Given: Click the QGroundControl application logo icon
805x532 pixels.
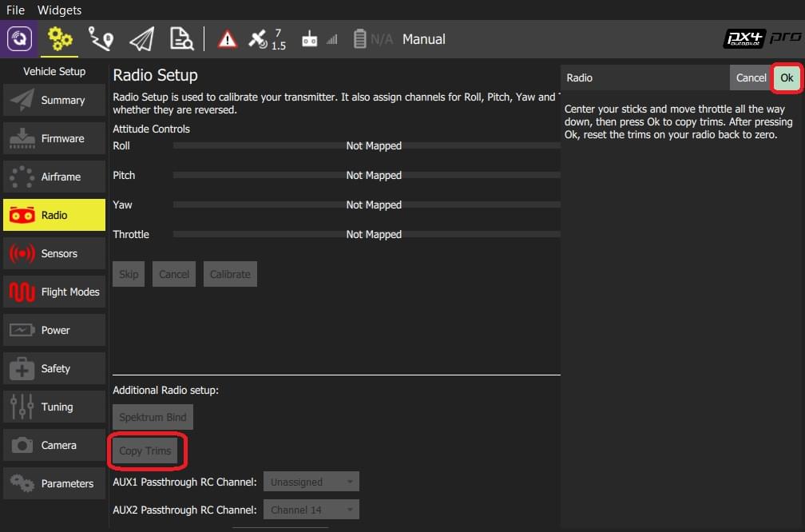Looking at the screenshot, I should pos(19,39).
